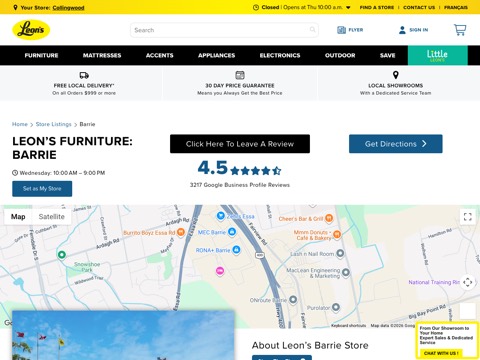This screenshot has height=360, width=480.
Task: Click the pink store marker on map
Action: [220, 271]
